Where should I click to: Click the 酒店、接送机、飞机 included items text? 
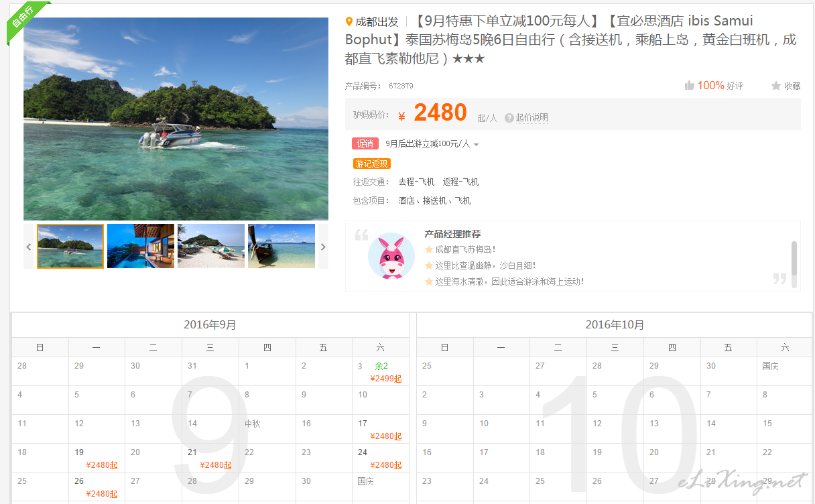coord(434,200)
